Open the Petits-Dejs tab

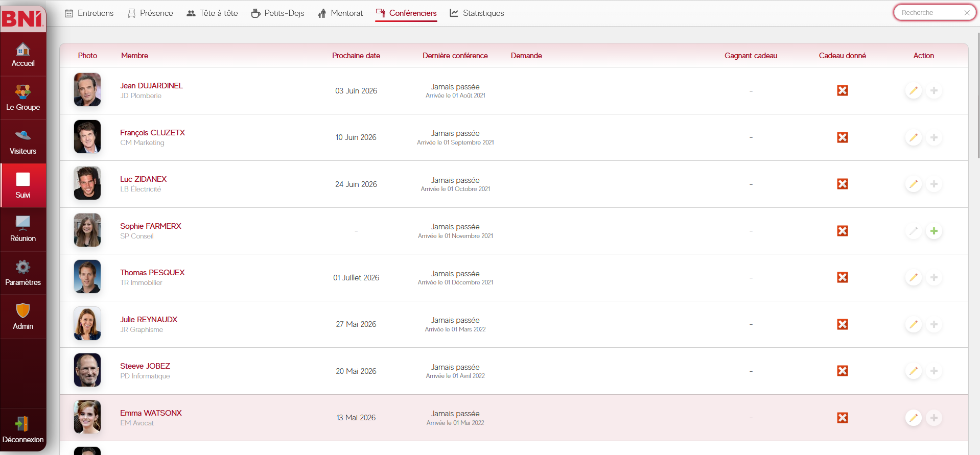point(277,13)
